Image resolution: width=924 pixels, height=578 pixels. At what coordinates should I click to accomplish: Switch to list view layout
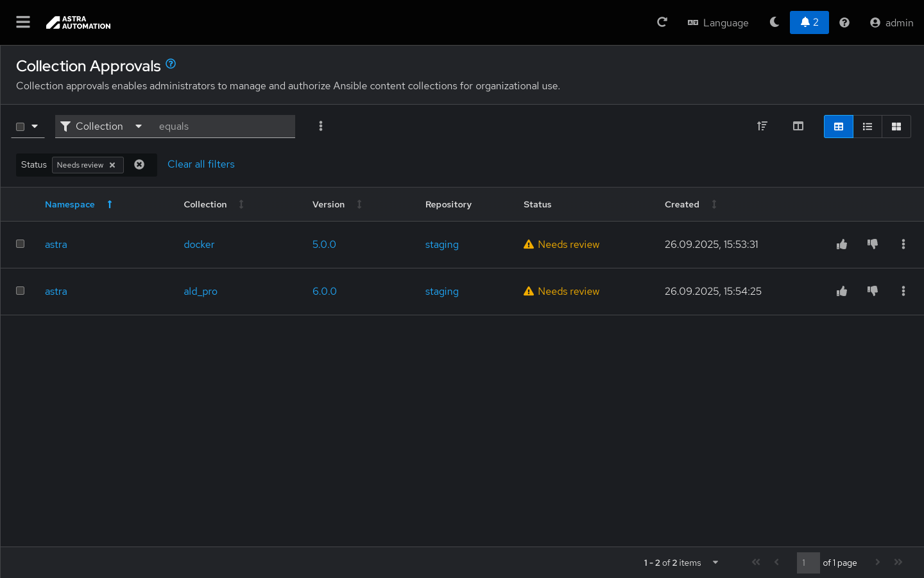tap(868, 127)
